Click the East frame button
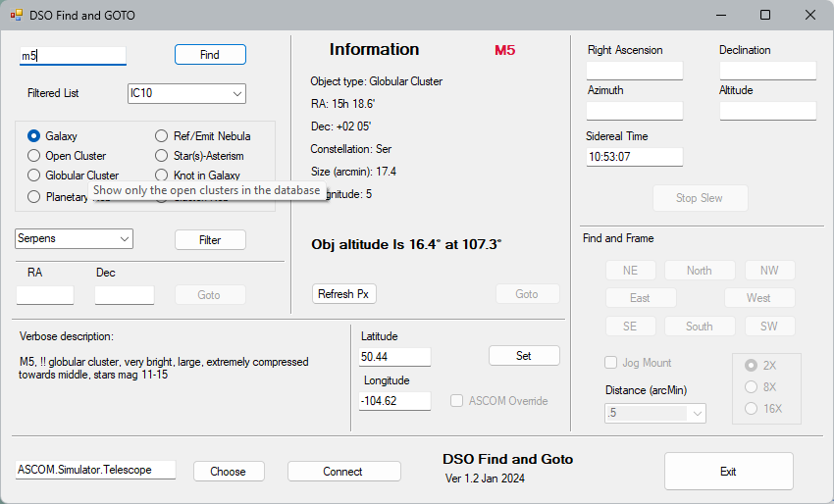Image resolution: width=834 pixels, height=504 pixels. click(641, 298)
